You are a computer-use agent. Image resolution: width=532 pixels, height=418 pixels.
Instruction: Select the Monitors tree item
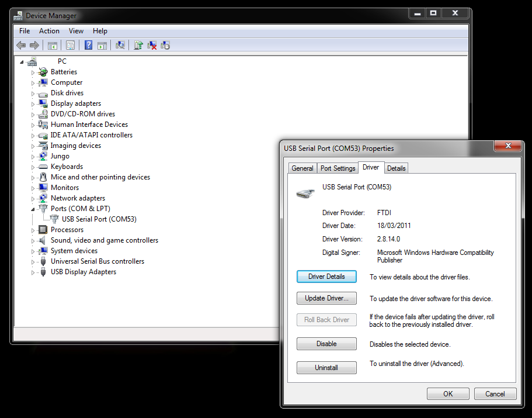pos(65,188)
